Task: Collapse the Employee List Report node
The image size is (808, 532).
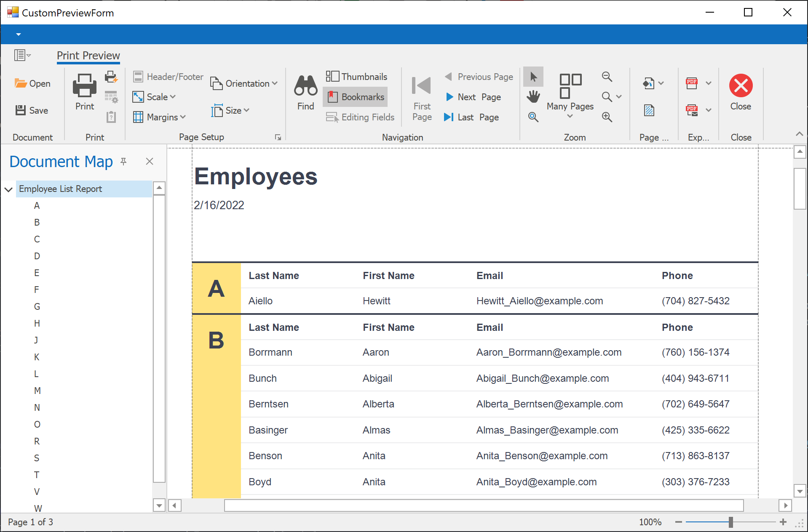Action: 8,189
